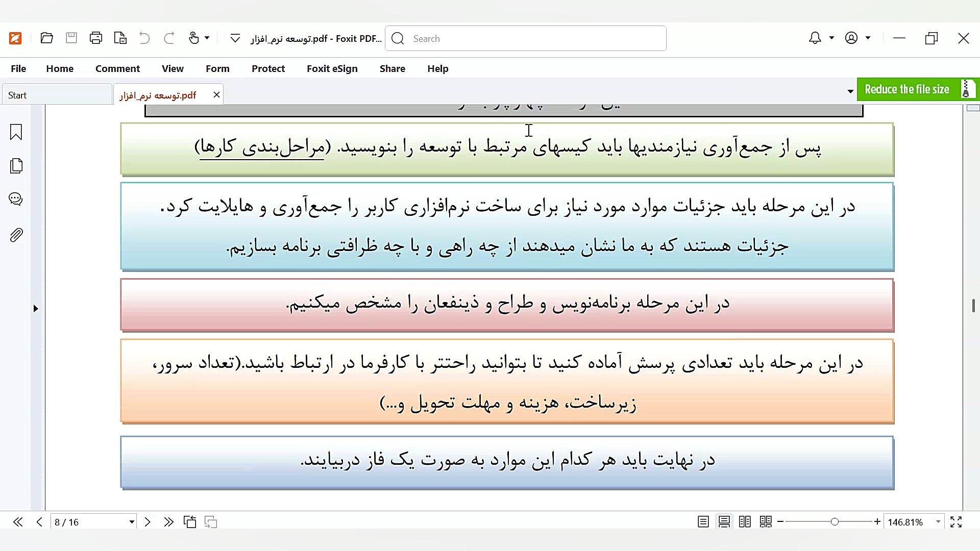Click the next view icon
The width and height of the screenshot is (980, 551).
pos(211,522)
